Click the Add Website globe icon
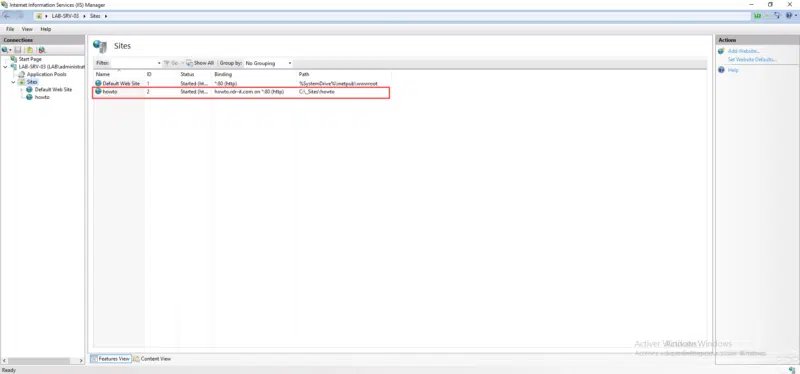This screenshot has height=374, width=800. 721,51
